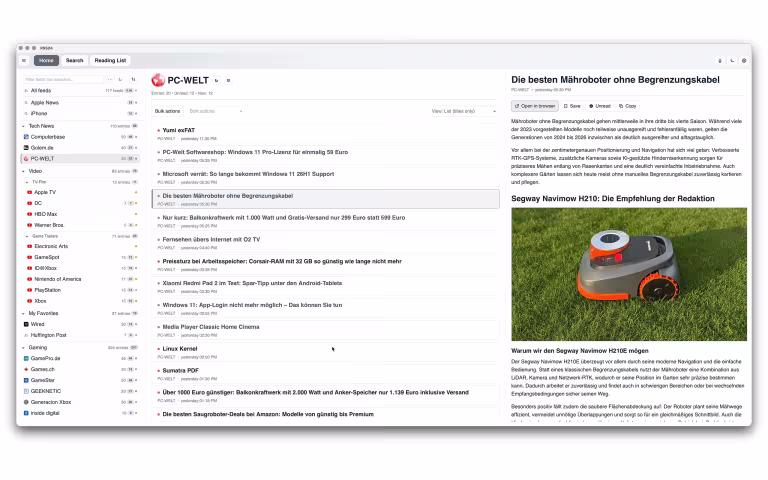The width and height of the screenshot is (768, 480).
Task: Click the refresh icon next to PC-WELT title
Action: click(216, 80)
